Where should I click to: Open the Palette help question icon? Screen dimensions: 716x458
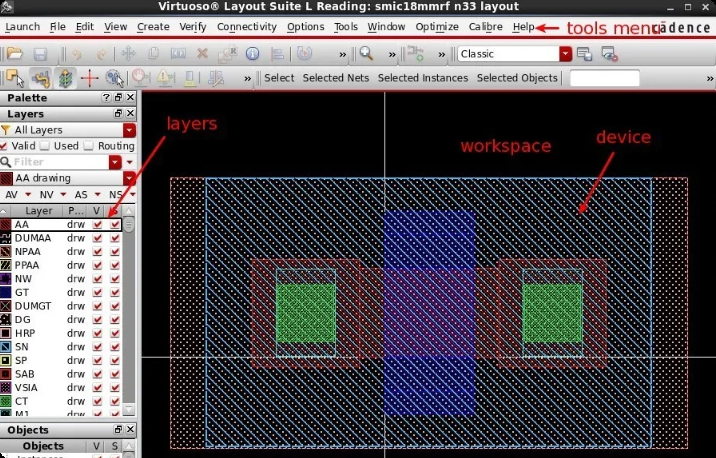pyautogui.click(x=106, y=97)
